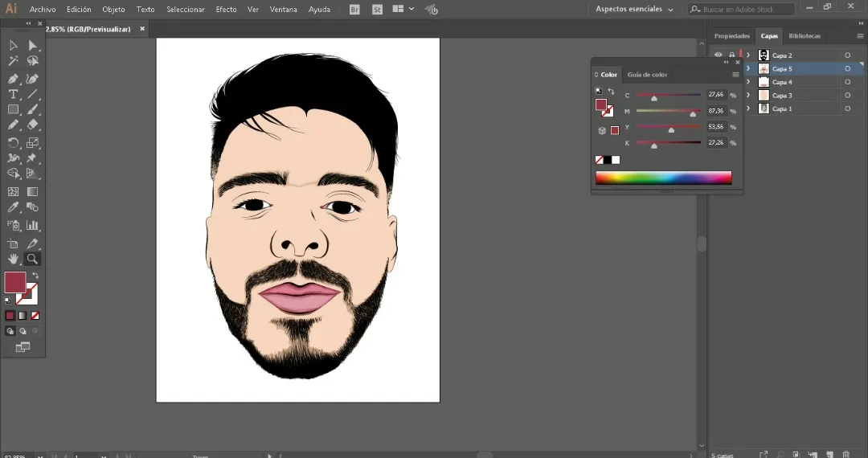Toggle visibility eye of Capa 2

tap(718, 55)
